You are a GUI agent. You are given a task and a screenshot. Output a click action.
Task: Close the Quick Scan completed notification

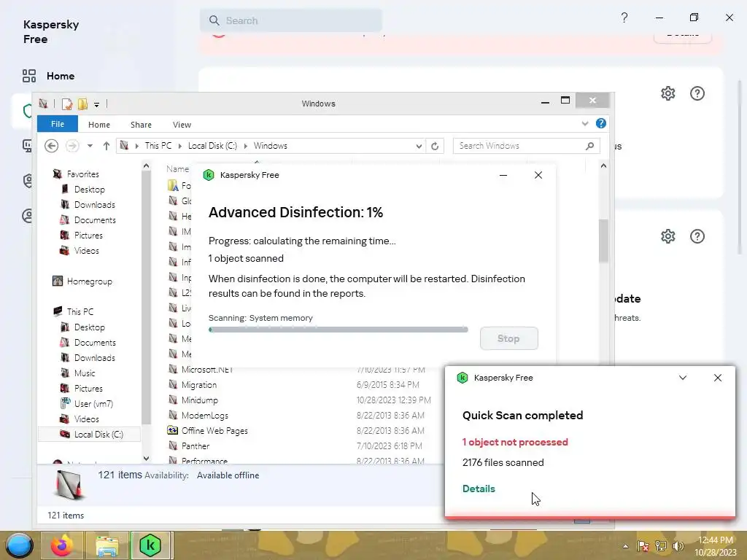(x=718, y=378)
